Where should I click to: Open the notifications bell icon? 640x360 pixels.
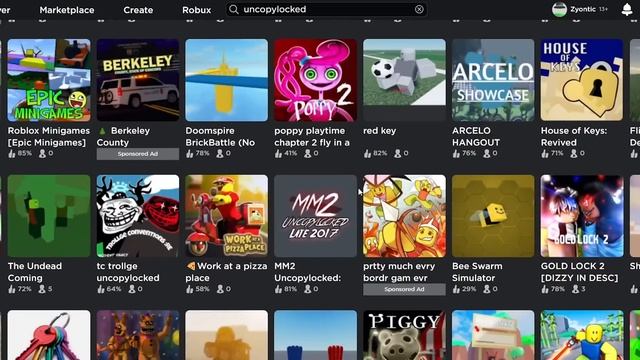[x=627, y=9]
